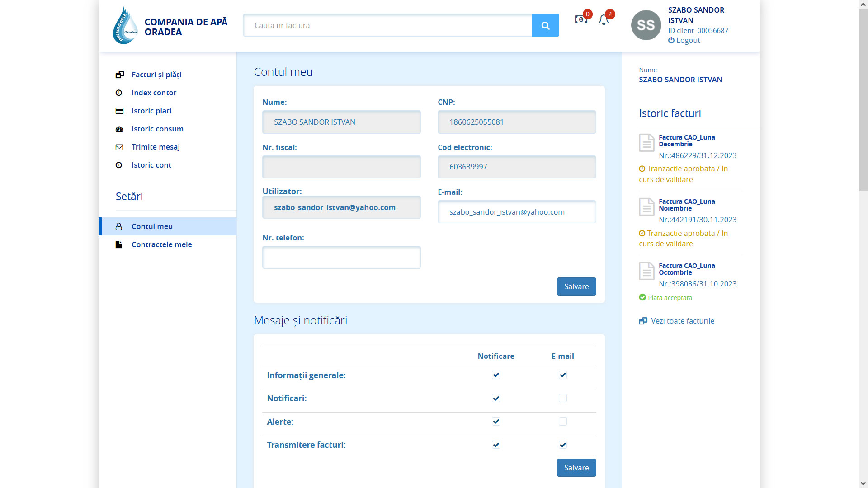Open Decembrie invoice document icon
This screenshot has width=868, height=488.
click(646, 143)
